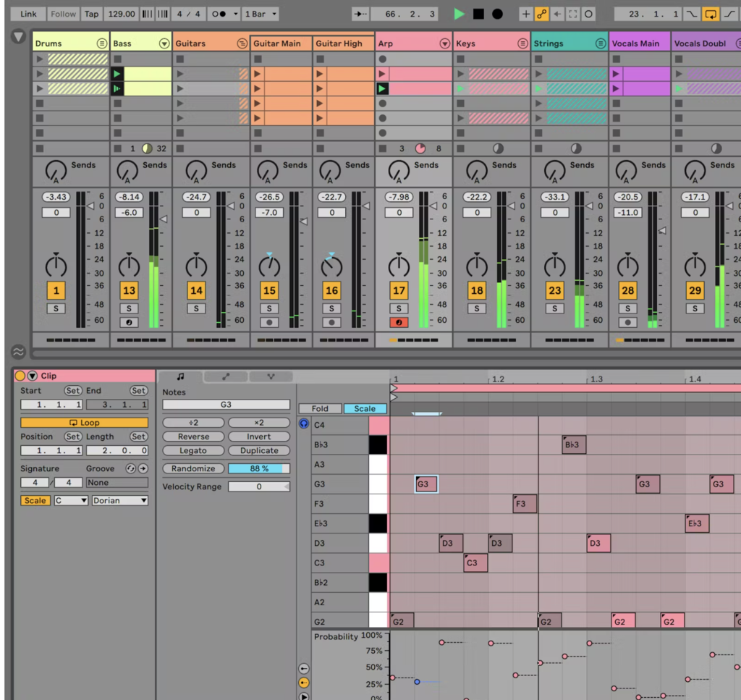Viewport: 741px width, 700px height.
Task: Solo the Bass track
Action: click(129, 308)
